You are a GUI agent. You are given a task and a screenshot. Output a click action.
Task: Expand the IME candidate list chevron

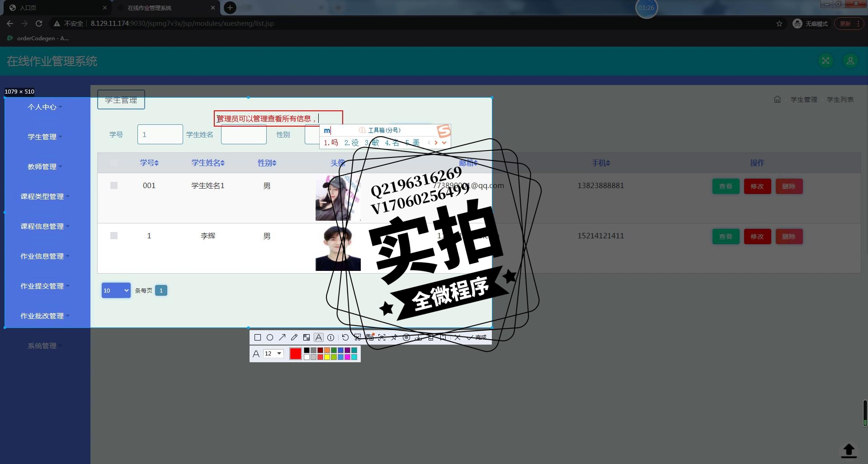point(444,142)
